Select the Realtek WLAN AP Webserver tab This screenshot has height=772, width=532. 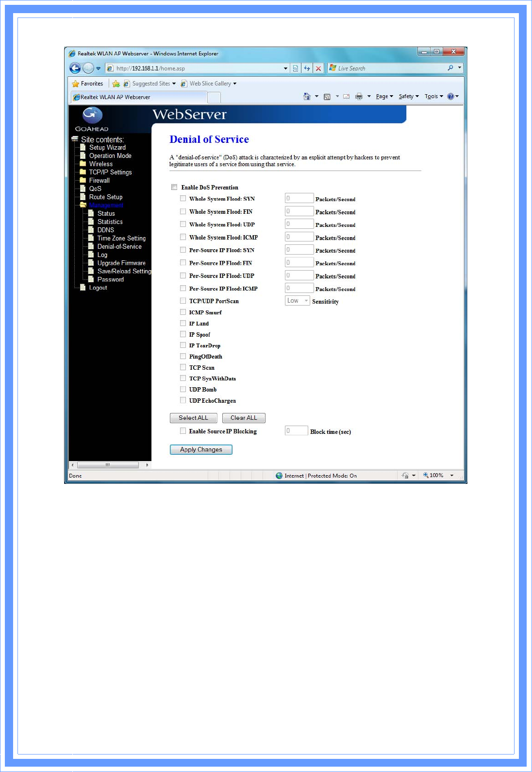pos(139,97)
